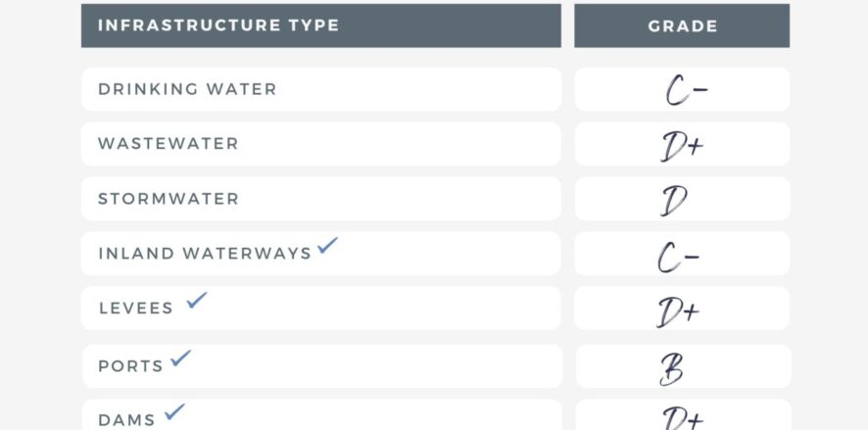Click the D+ grade for Dams
Image resolution: width=868 pixels, height=430 pixels.
pyautogui.click(x=682, y=418)
